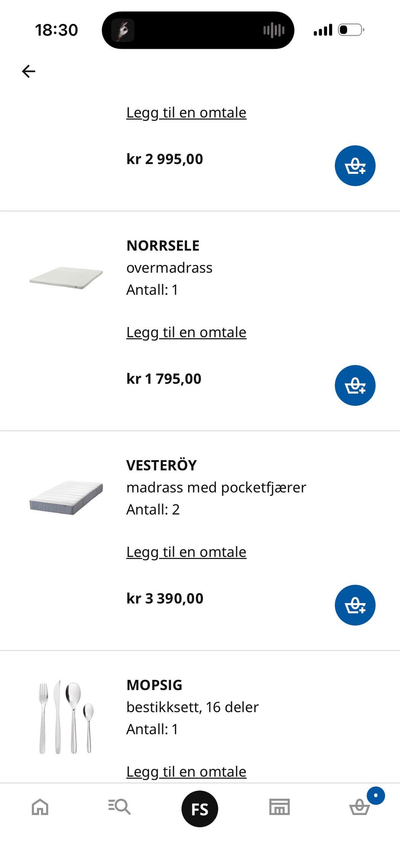
Task: Select the VESTERÖY product title
Action: tap(161, 465)
